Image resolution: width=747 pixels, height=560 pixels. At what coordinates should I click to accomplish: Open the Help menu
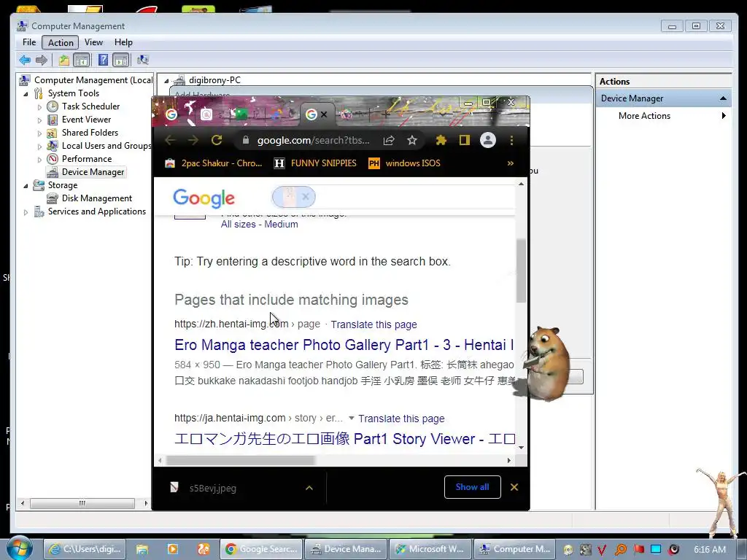pos(123,42)
